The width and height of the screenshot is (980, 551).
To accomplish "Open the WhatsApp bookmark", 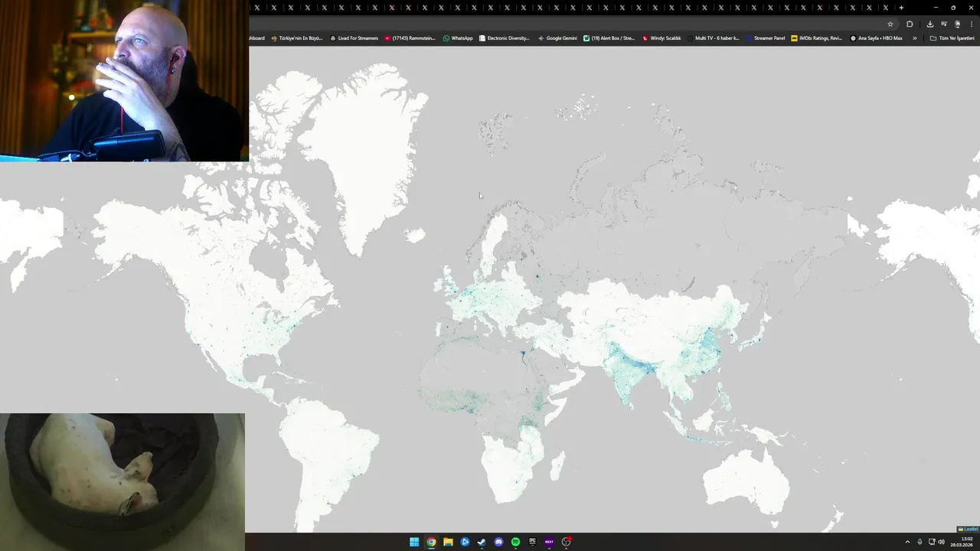I will (458, 38).
